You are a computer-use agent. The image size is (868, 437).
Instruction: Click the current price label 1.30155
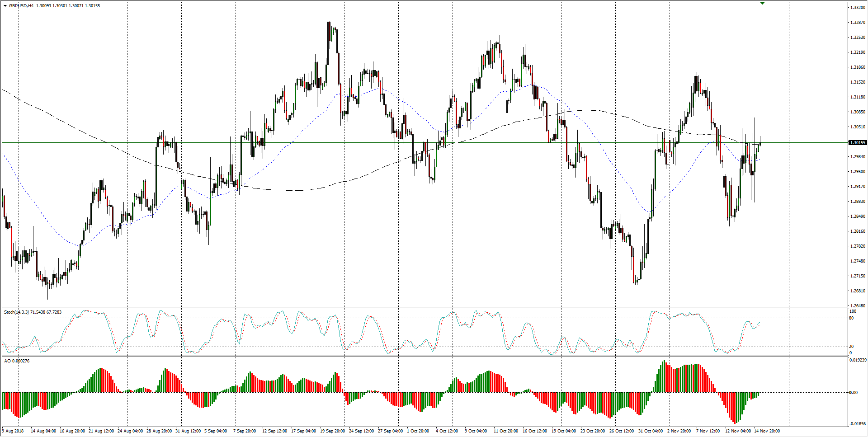coord(858,143)
